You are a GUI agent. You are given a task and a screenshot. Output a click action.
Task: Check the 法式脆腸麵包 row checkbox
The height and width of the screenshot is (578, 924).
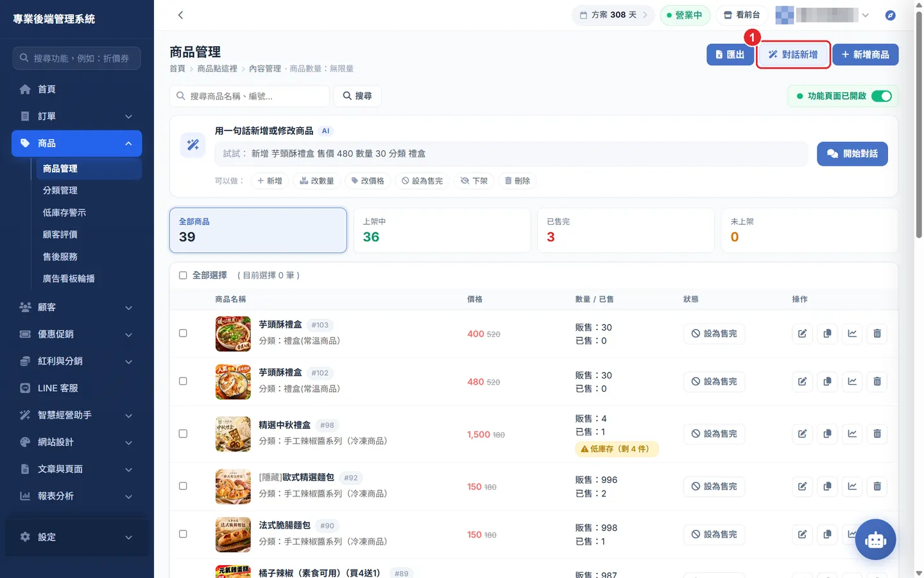coord(183,534)
